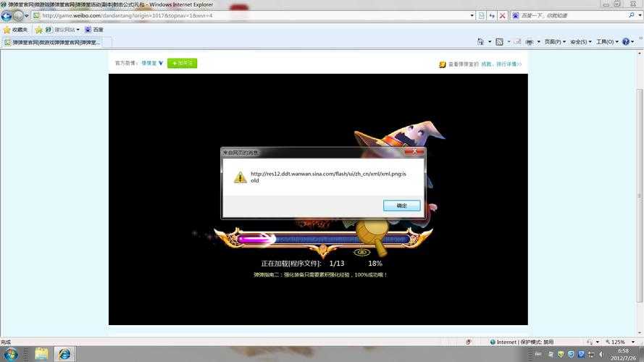Click the Print icon in command bar

pyautogui.click(x=530, y=42)
